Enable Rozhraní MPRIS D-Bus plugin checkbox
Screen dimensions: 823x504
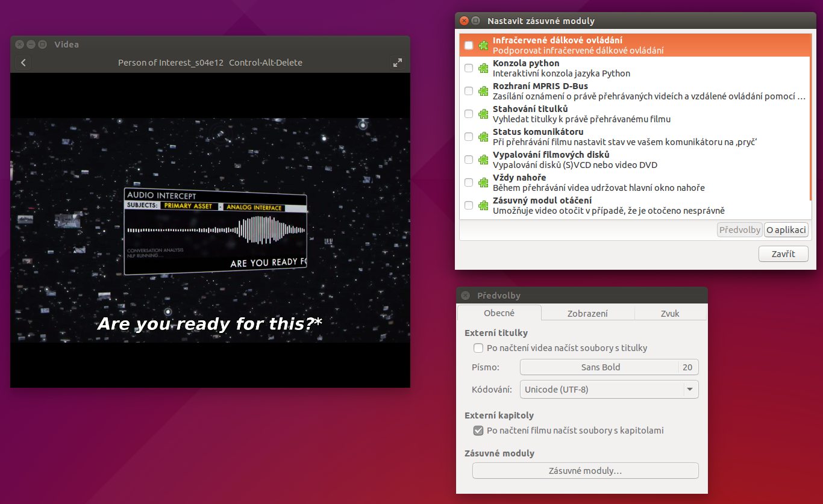pyautogui.click(x=469, y=91)
